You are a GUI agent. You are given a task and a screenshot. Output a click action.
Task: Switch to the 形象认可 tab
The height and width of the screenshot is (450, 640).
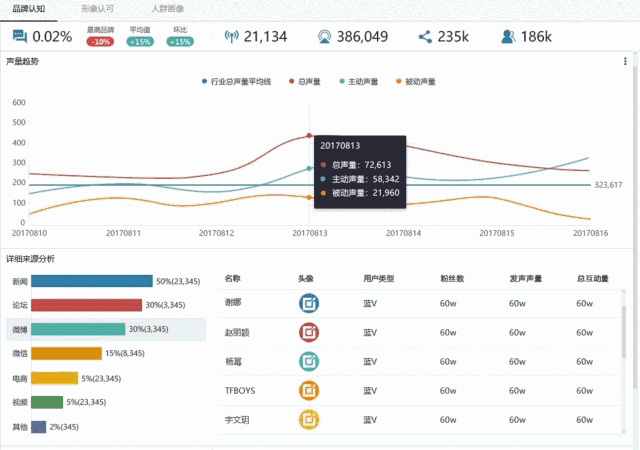point(96,8)
